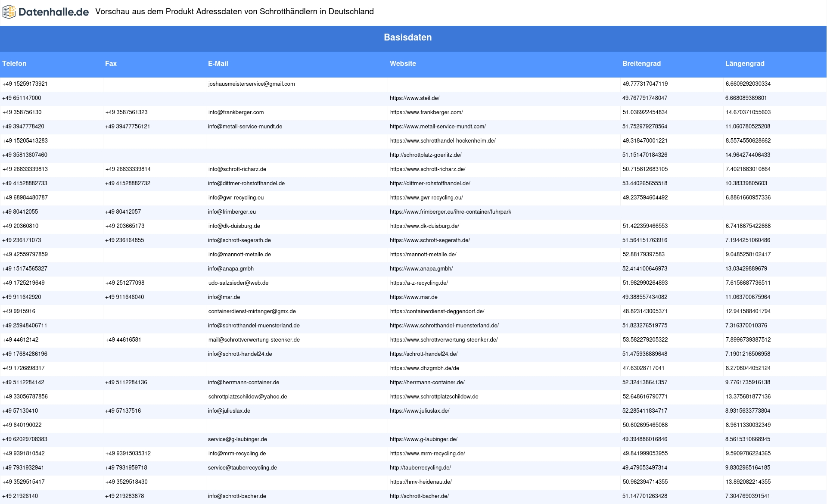Click the E-Mail column header
The width and height of the screenshot is (827, 504).
pyautogui.click(x=218, y=64)
